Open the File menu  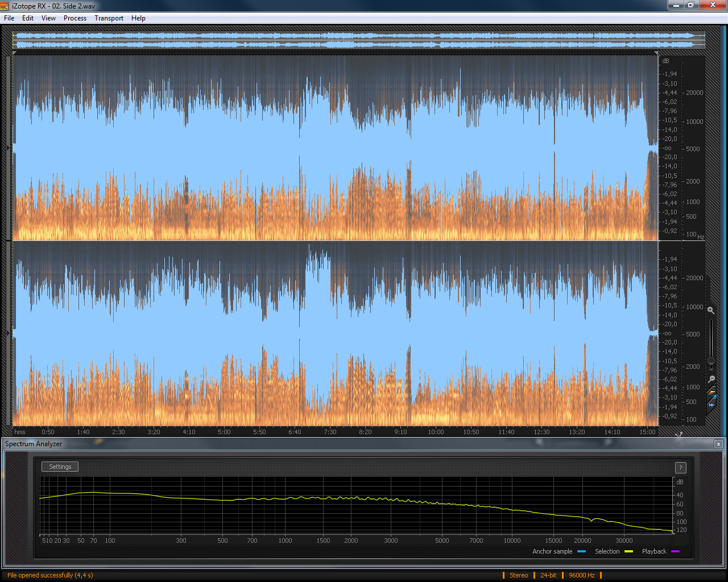click(x=9, y=18)
